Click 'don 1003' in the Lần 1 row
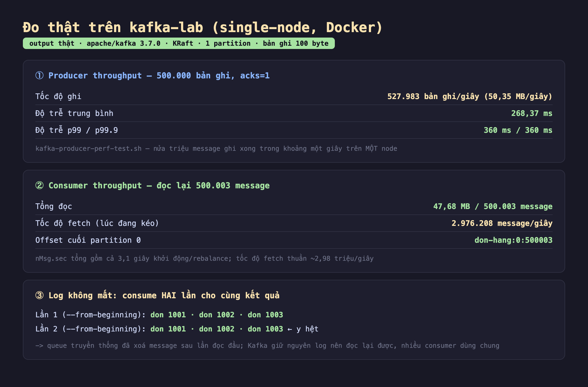 [265, 315]
